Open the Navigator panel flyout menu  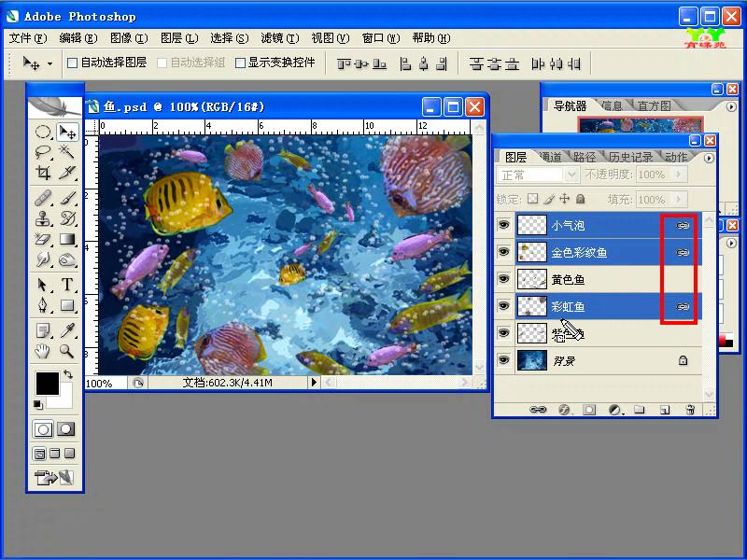point(731,106)
